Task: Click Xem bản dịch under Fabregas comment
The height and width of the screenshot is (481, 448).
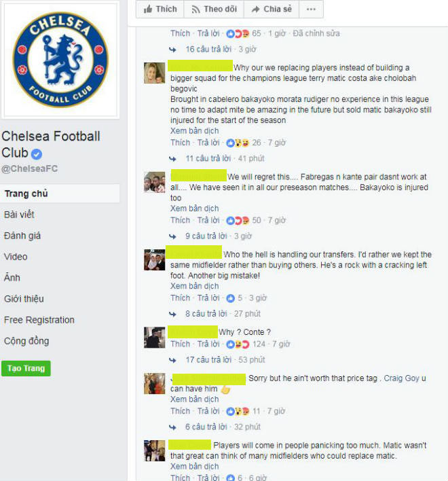Action: coord(195,209)
